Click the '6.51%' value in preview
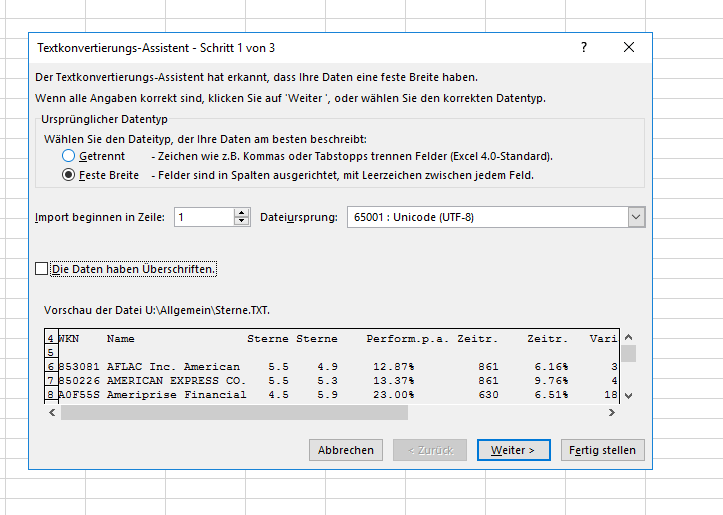This screenshot has width=723, height=515. (551, 395)
